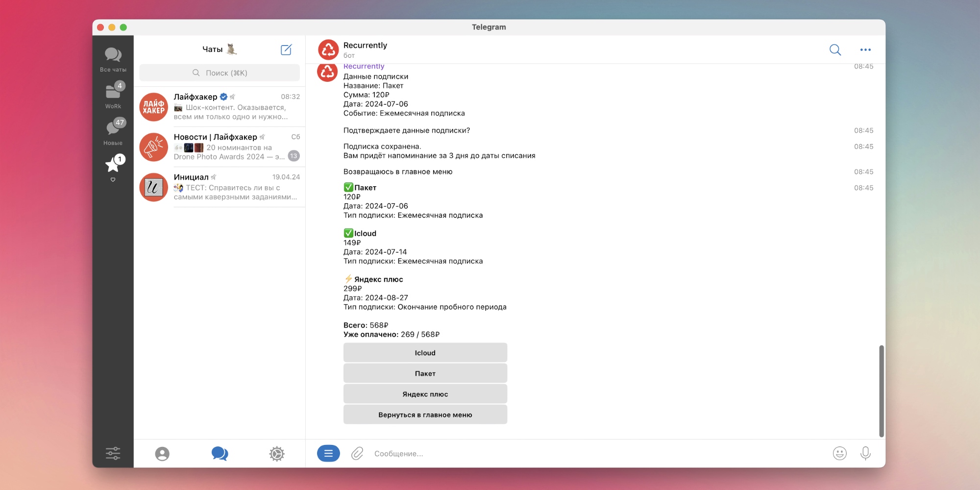
Task: Search within the Recurrently chat
Action: pos(835,49)
